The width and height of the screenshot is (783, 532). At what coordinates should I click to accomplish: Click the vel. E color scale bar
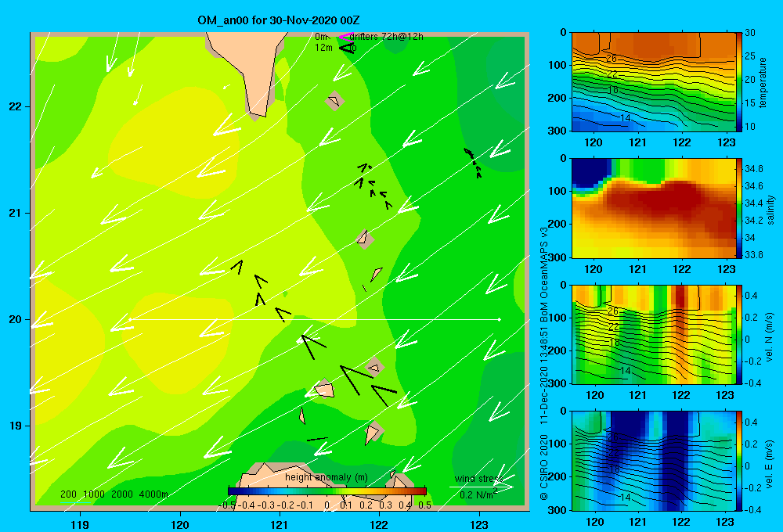739,461
